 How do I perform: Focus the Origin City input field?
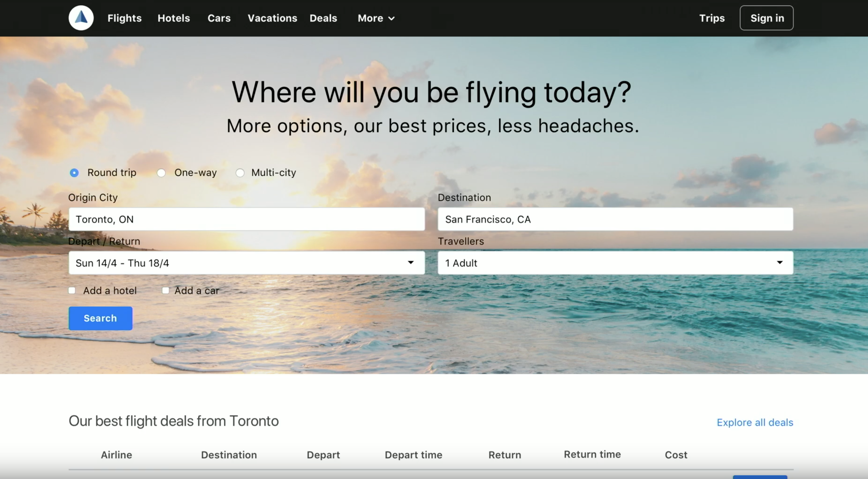tap(246, 219)
